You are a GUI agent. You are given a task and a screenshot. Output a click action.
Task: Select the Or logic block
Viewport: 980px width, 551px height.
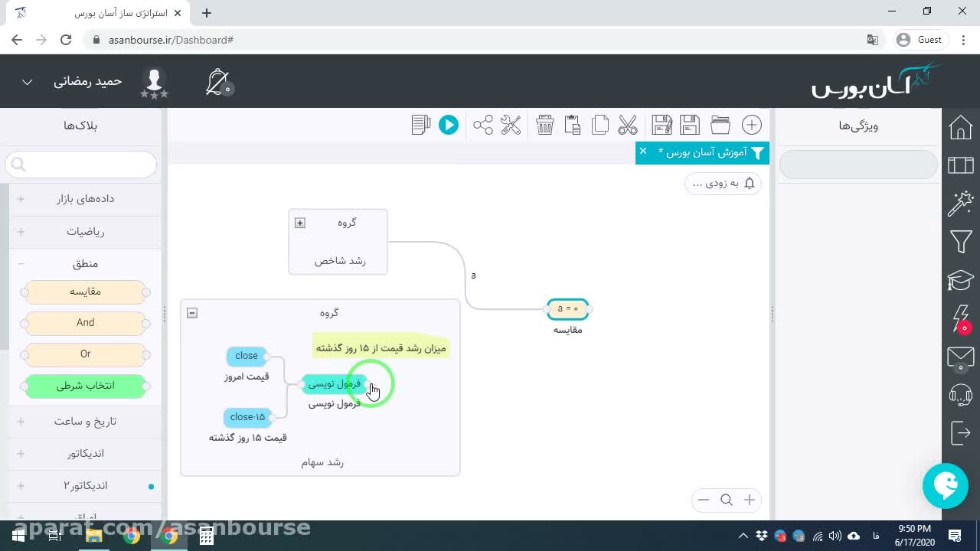coord(85,354)
